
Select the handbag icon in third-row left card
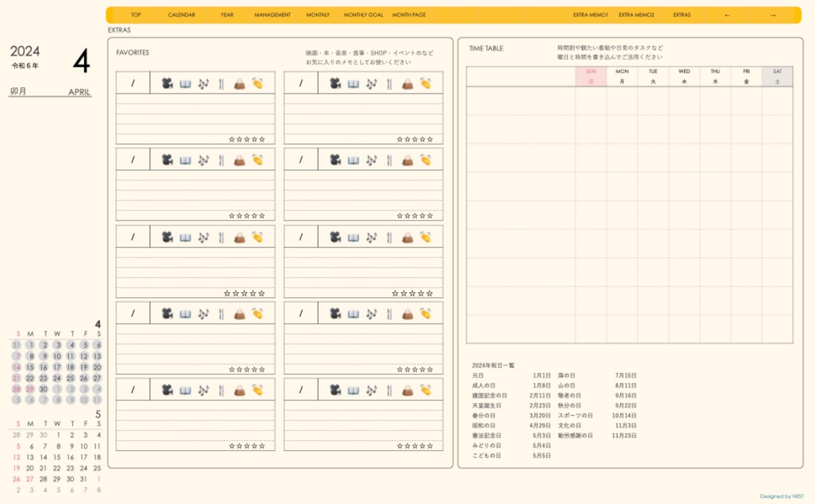click(x=239, y=237)
